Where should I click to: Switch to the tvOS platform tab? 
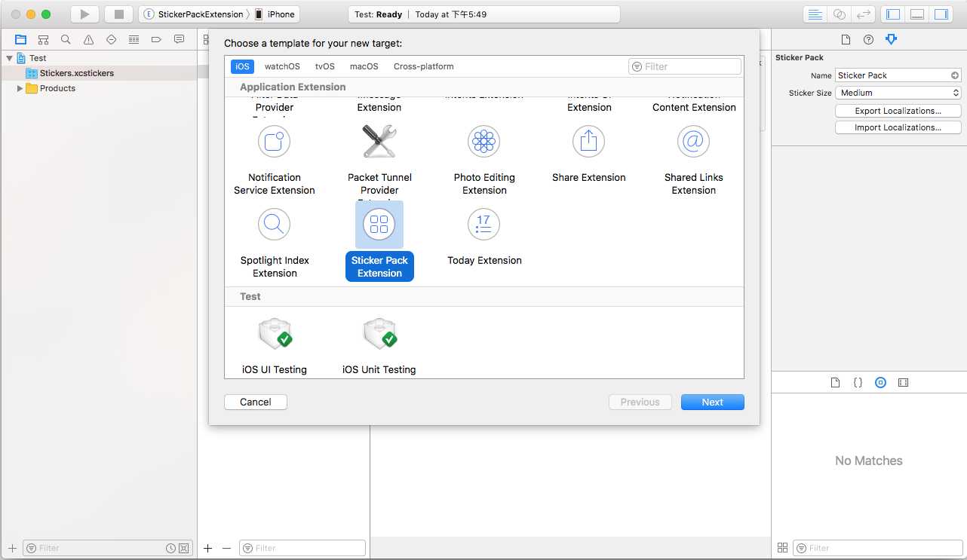(325, 66)
